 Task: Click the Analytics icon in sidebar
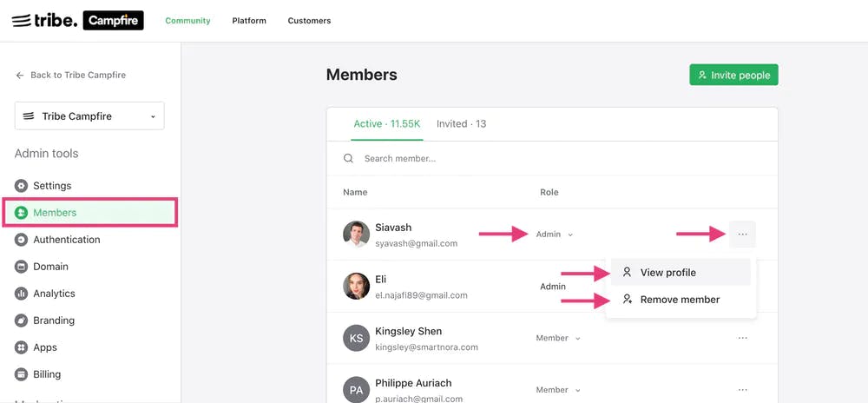pos(22,294)
